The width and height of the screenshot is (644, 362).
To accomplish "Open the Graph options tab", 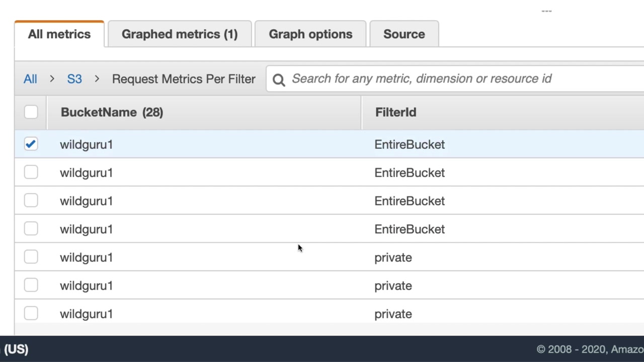I will coord(310,34).
